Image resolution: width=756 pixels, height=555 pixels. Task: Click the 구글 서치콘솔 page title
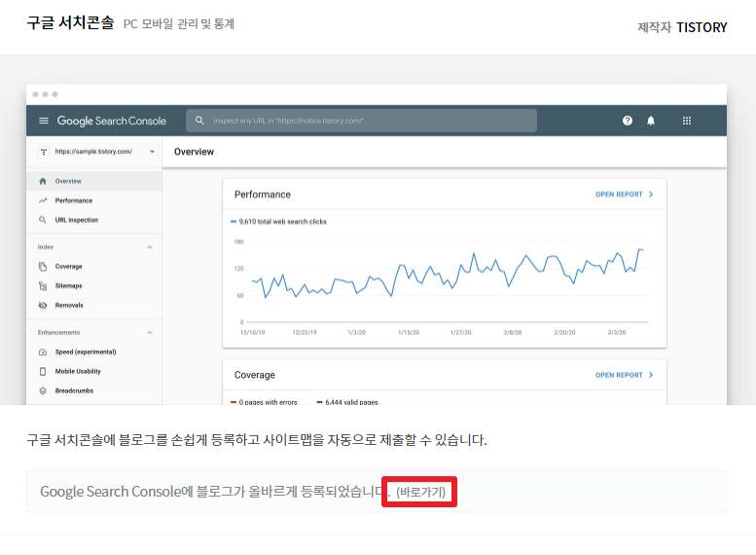[70, 22]
